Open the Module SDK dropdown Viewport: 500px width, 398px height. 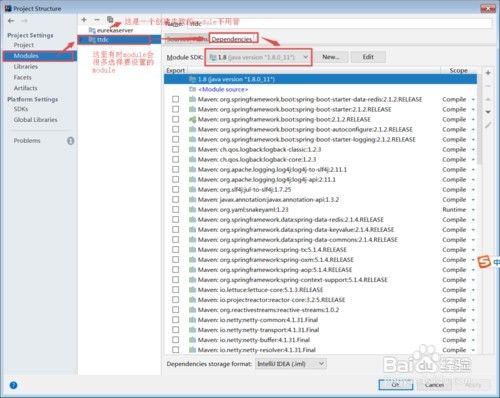point(258,57)
